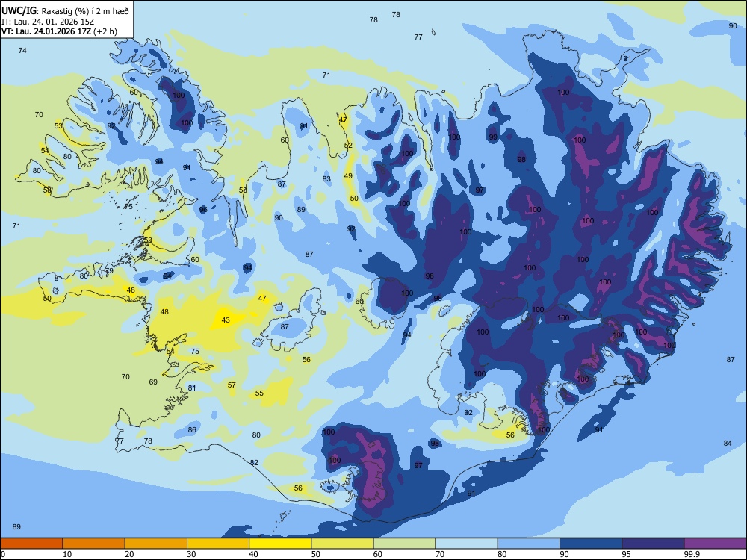The width and height of the screenshot is (747, 560).
Task: Click the purple 99.9+ legend swatch
Action: click(x=715, y=544)
